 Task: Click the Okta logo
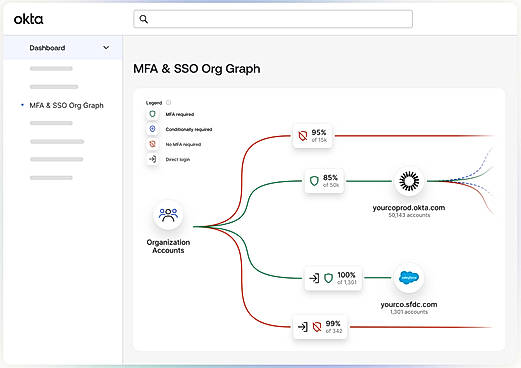coord(28,19)
